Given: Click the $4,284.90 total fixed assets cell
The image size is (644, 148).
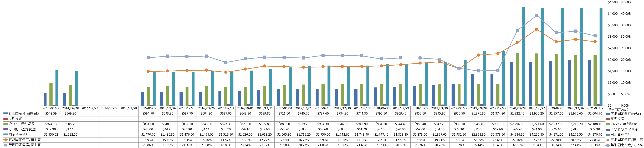Looking at the screenshot, I should click(x=517, y=135).
